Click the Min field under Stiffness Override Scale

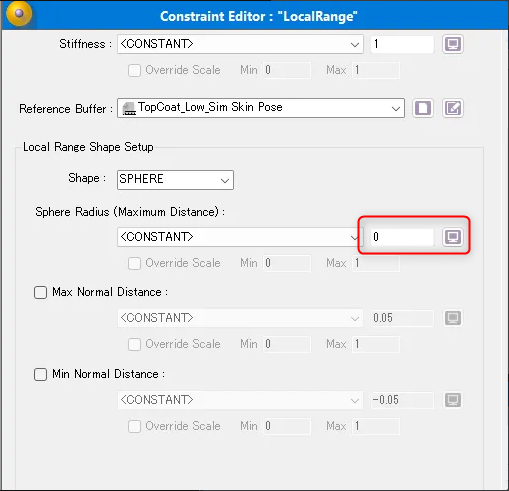coord(287,70)
